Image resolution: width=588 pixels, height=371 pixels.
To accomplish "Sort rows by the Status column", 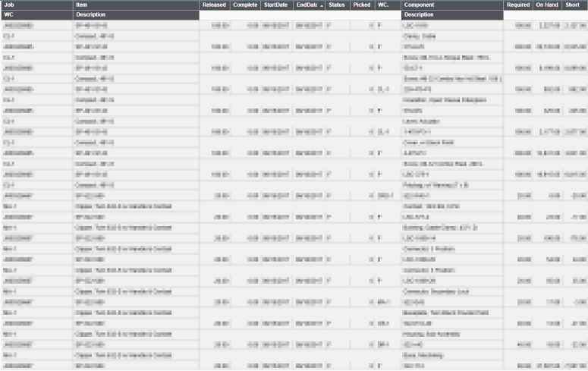I will (x=336, y=5).
